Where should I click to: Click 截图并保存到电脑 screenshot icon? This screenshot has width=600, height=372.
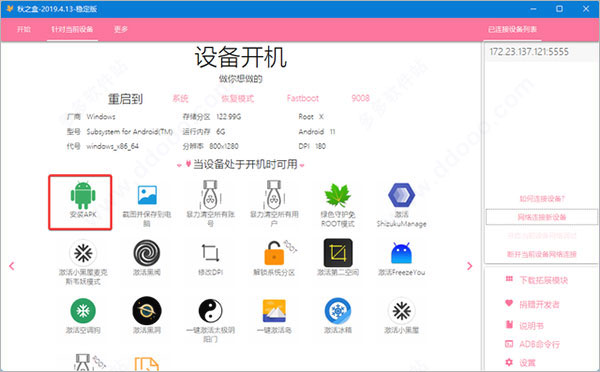[147, 195]
